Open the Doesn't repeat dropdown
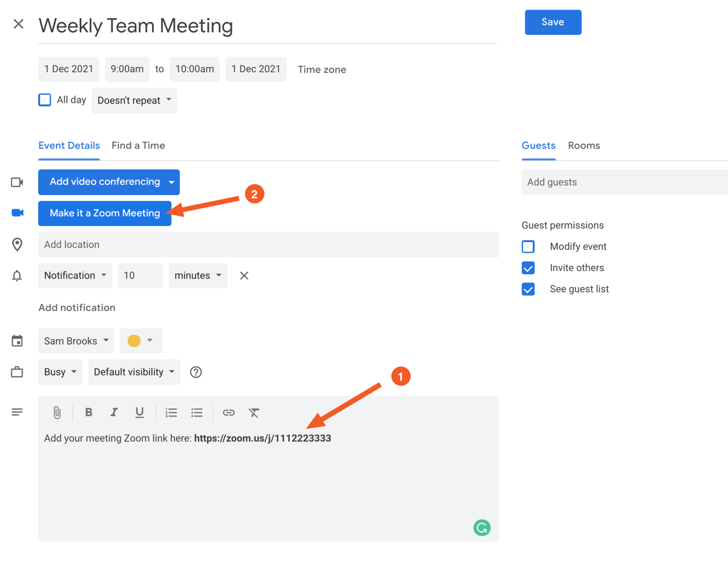The width and height of the screenshot is (728, 564). point(134,100)
